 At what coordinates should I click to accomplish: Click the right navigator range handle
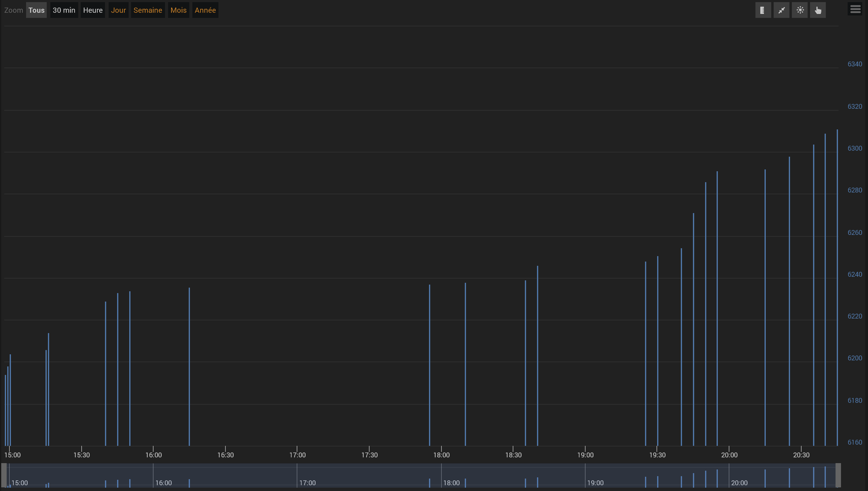(838, 475)
